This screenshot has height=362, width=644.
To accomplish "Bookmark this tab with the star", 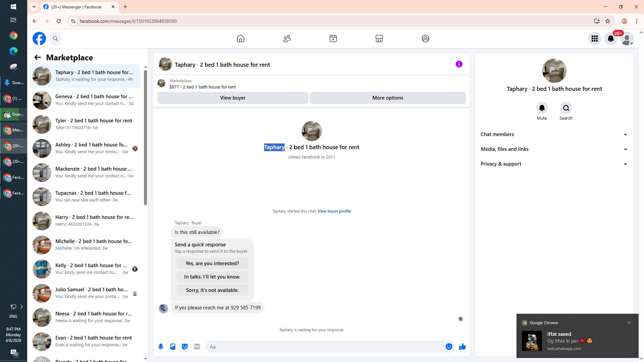I will coord(608,21).
